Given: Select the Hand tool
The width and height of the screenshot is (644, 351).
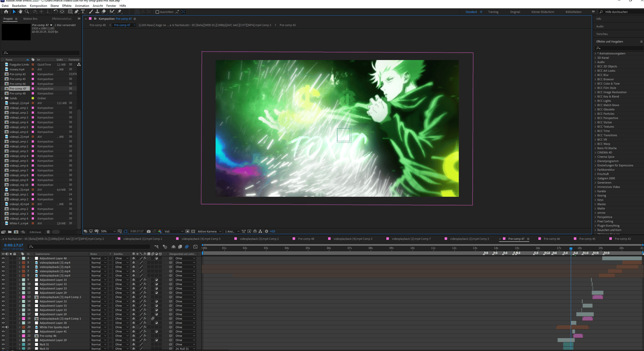Looking at the screenshot, I should coord(20,12).
